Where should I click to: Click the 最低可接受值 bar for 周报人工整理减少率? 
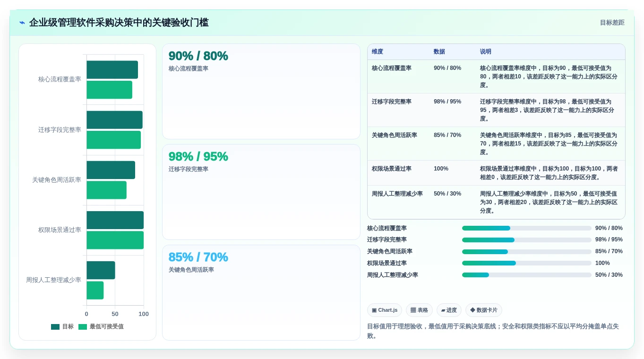(95, 290)
